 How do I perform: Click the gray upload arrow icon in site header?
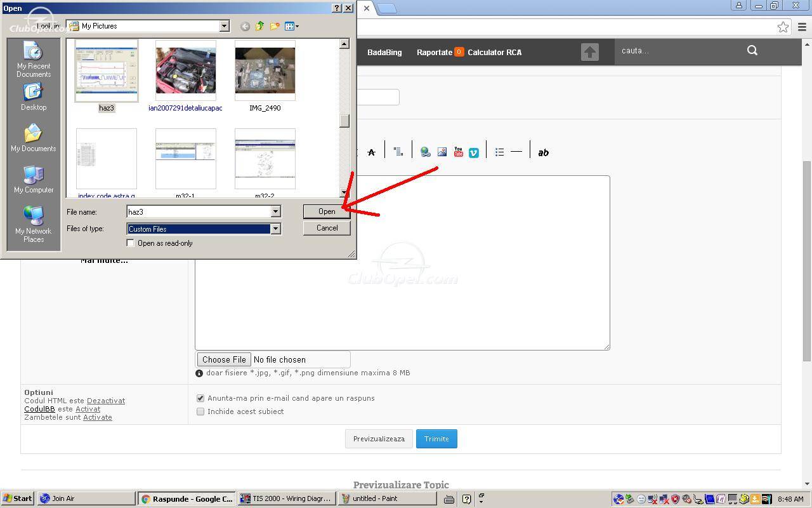tap(590, 52)
